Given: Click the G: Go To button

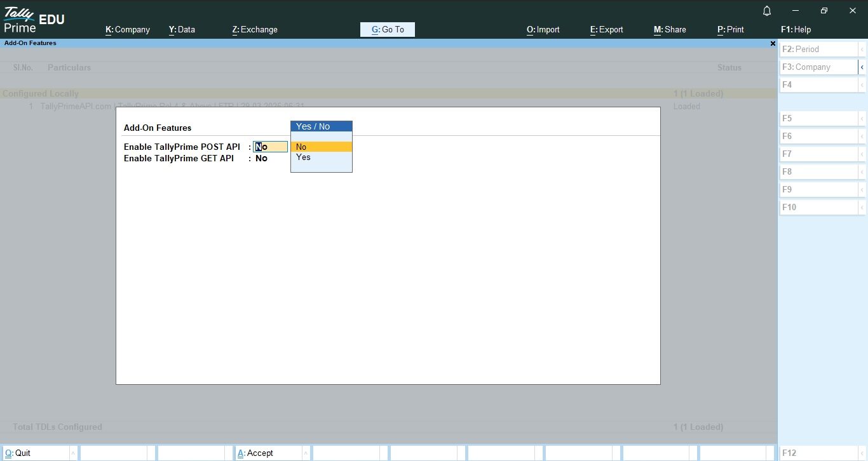Looking at the screenshot, I should (x=388, y=29).
